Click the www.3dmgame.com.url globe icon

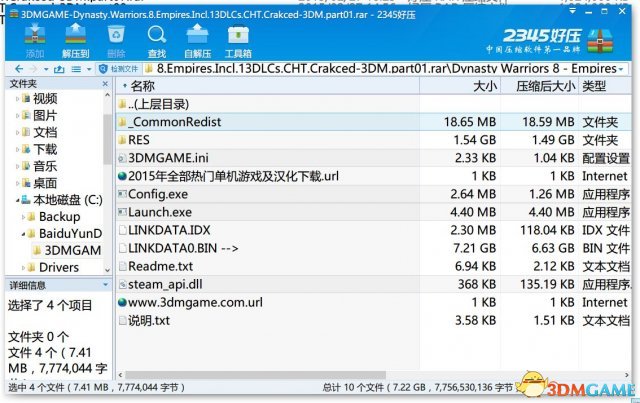[x=122, y=302]
